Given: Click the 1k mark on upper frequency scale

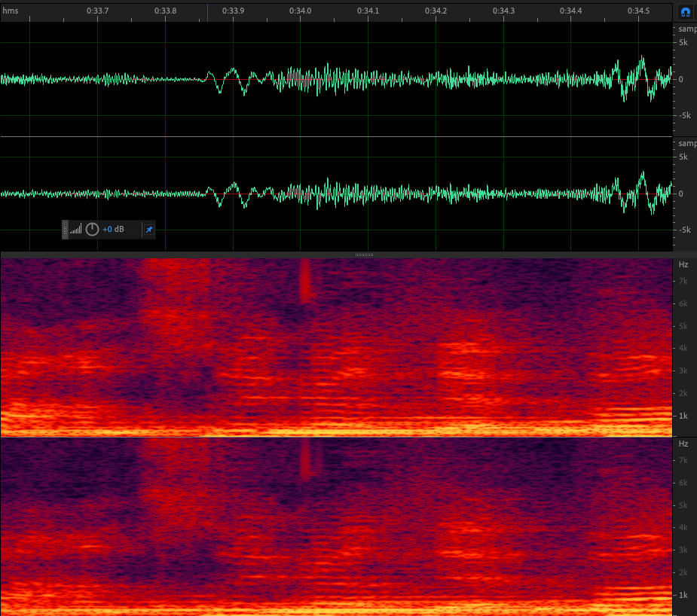Looking at the screenshot, I should (x=683, y=416).
